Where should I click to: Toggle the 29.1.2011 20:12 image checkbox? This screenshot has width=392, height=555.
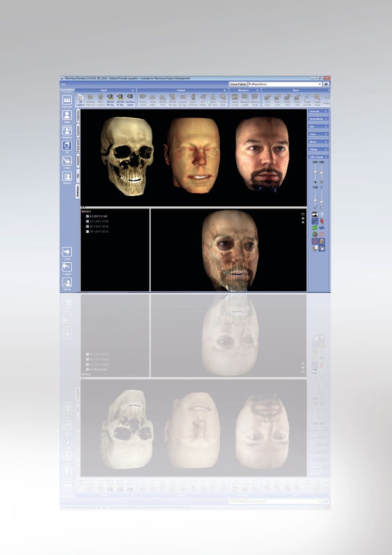pos(88,231)
